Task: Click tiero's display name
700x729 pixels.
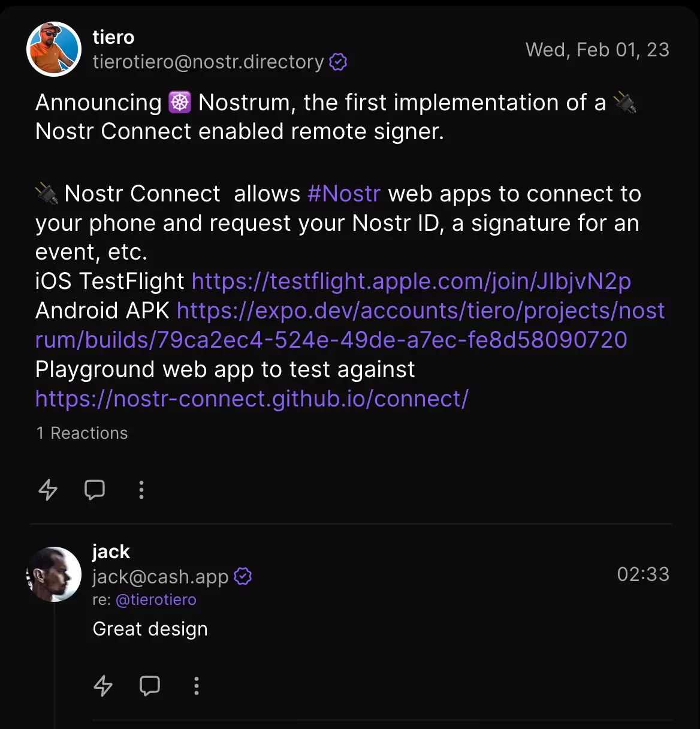Action: 113,37
